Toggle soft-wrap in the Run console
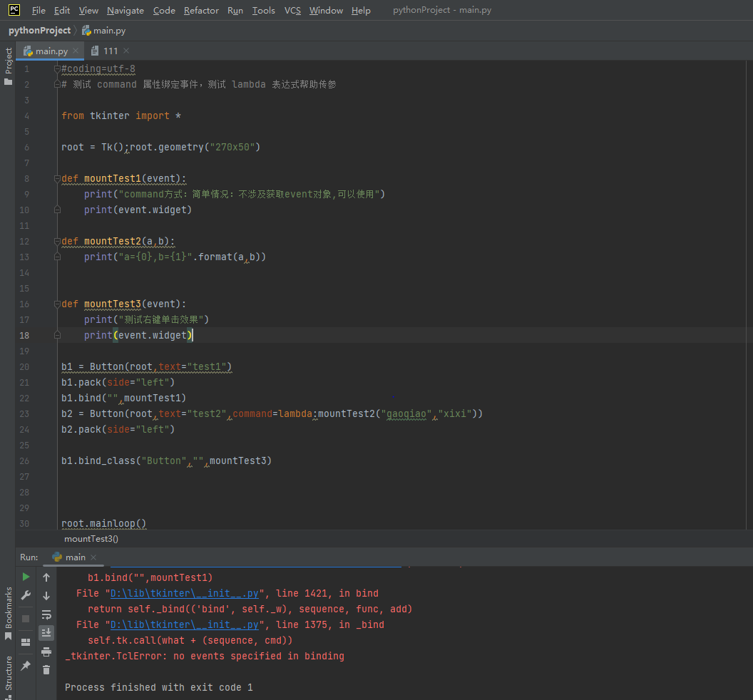Image resolution: width=753 pixels, height=700 pixels. [x=46, y=614]
